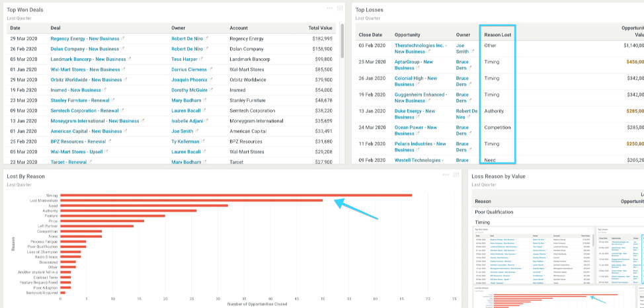This screenshot has height=308, width=644.
Task: Click external link icon beside Dolan Company - New Business
Action: (x=122, y=49)
